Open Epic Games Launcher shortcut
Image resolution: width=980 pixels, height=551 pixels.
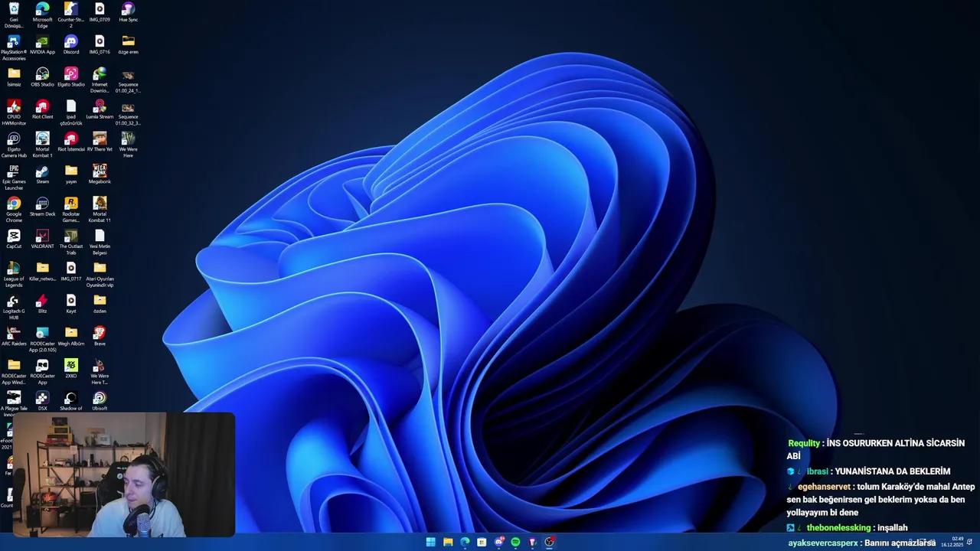[14, 171]
